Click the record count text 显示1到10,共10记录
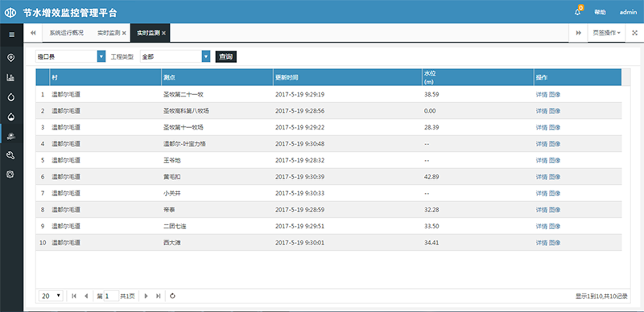 pyautogui.click(x=601, y=296)
